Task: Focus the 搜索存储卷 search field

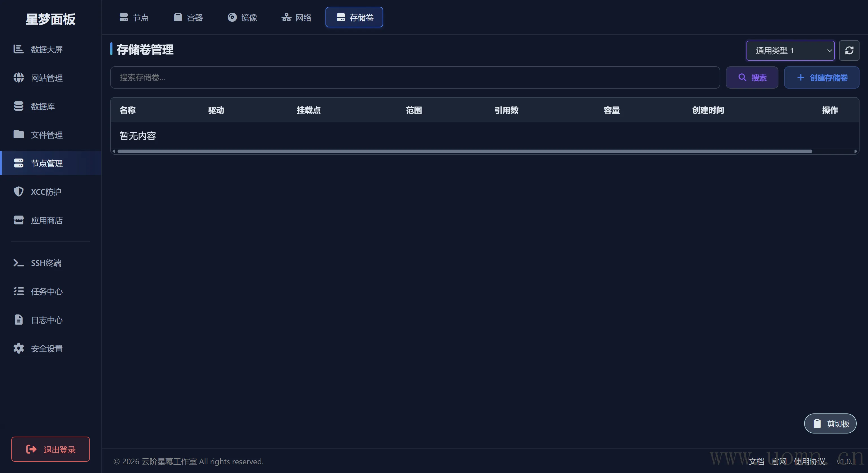Action: pos(415,78)
